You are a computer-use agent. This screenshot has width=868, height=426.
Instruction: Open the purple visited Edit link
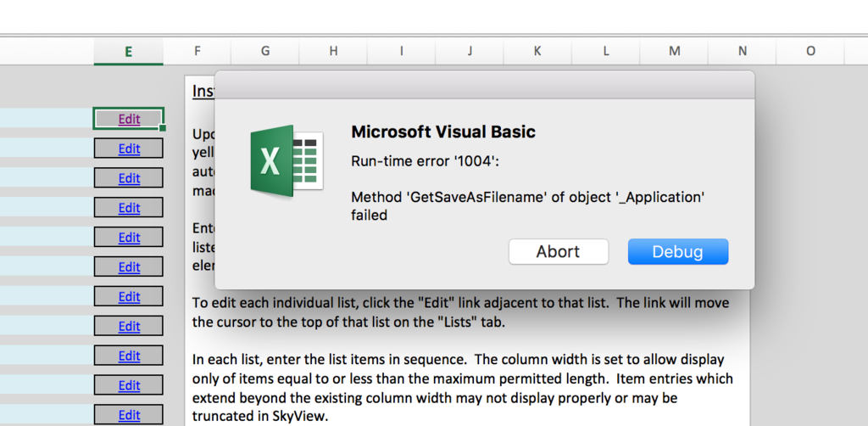pos(129,119)
